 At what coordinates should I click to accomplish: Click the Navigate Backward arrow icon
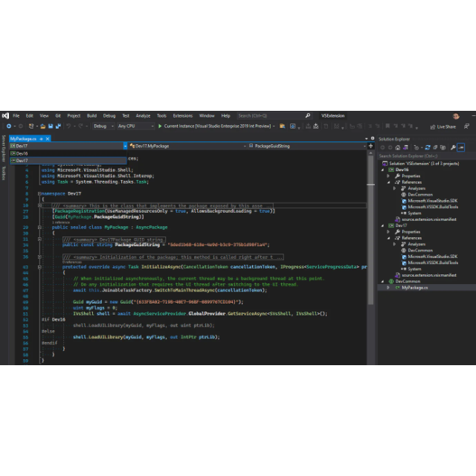(x=9, y=126)
